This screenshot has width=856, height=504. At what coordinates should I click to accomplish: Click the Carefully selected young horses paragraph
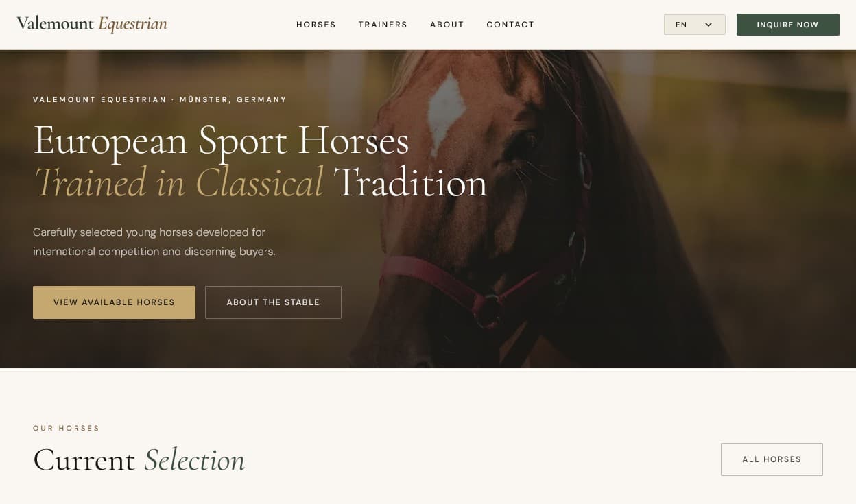154,242
